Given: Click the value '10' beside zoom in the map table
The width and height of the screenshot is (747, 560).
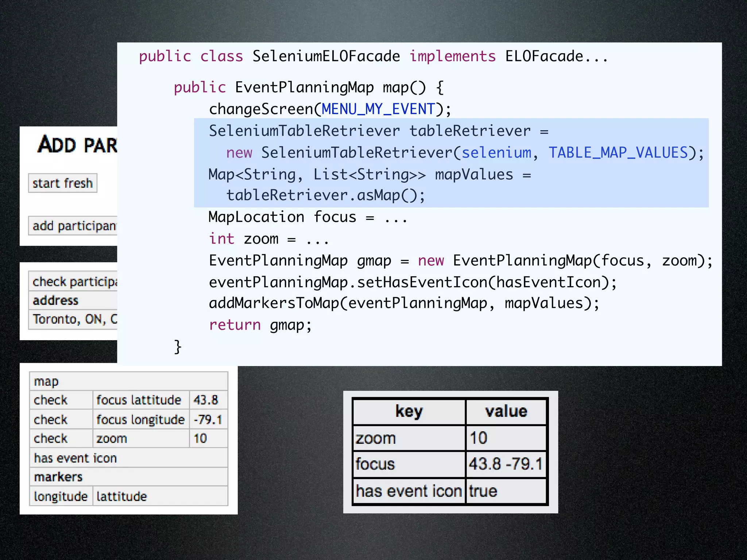Looking at the screenshot, I should point(209,439).
